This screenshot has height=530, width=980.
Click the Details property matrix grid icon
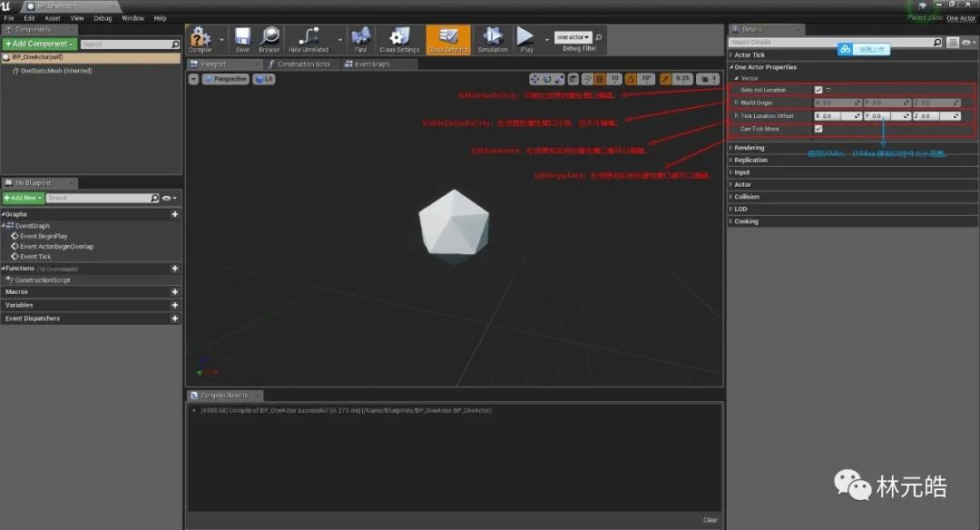(x=952, y=43)
